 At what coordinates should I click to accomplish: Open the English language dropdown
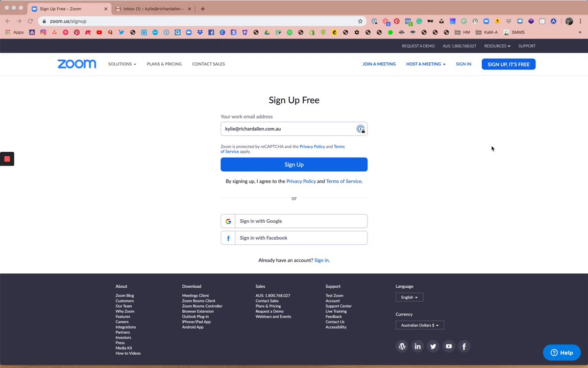[409, 297]
